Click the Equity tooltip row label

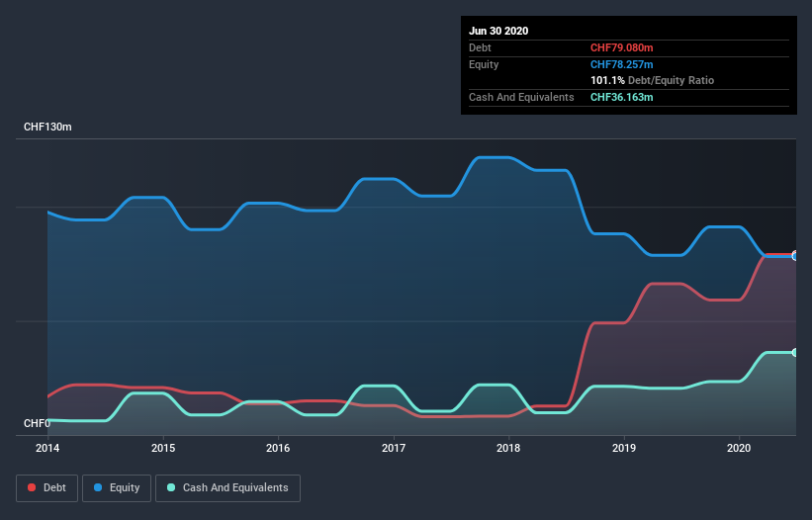pos(484,64)
